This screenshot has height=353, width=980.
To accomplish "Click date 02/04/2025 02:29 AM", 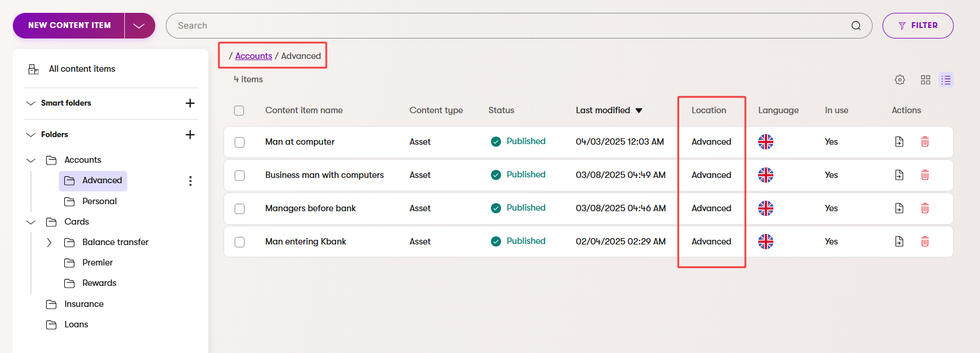I will pos(620,242).
